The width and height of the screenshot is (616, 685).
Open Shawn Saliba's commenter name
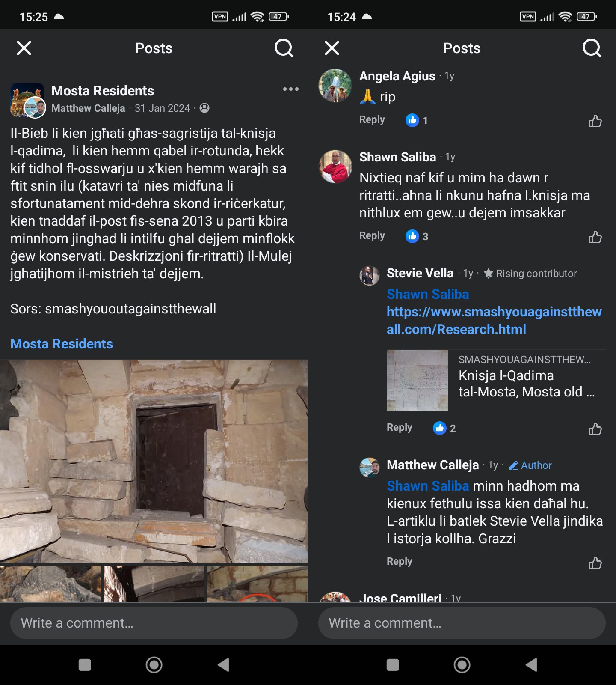tap(398, 157)
